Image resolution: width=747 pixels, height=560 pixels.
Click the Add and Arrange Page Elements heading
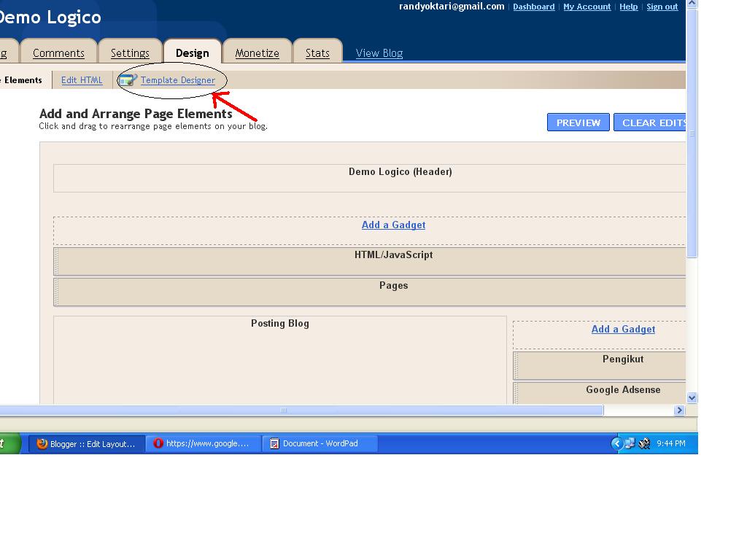point(136,114)
